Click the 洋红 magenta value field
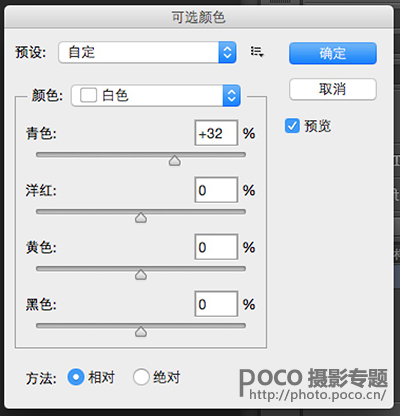400x416 pixels. (x=216, y=190)
